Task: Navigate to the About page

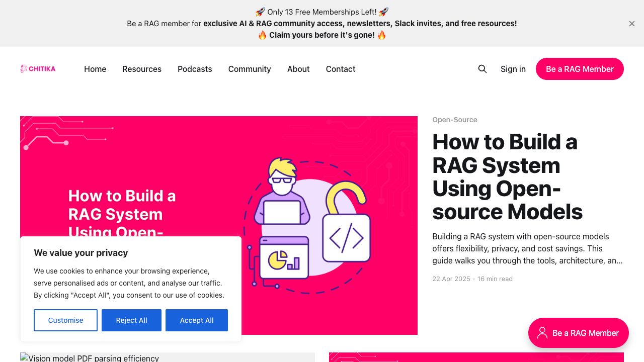Action: 298,69
